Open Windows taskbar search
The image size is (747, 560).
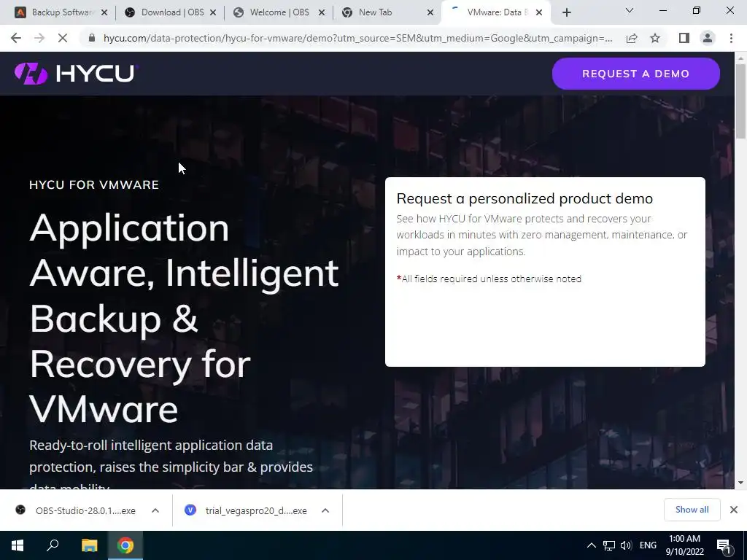[x=53, y=545]
